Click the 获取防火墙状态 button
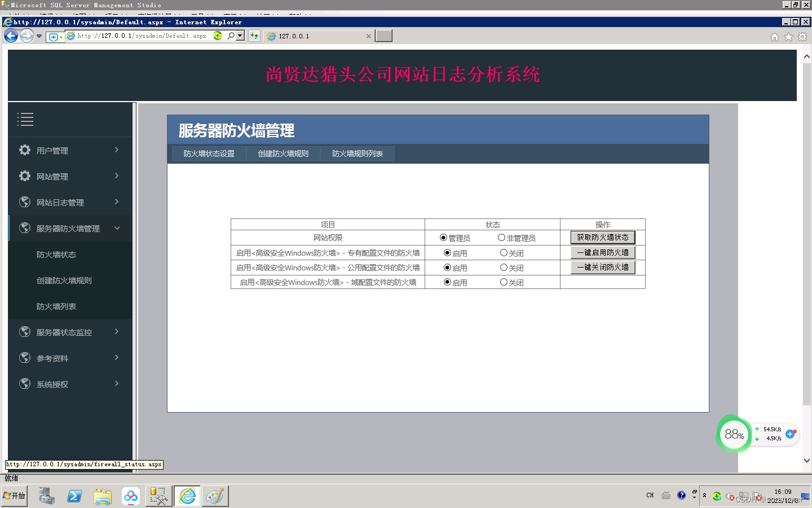This screenshot has width=812, height=508. click(x=603, y=238)
